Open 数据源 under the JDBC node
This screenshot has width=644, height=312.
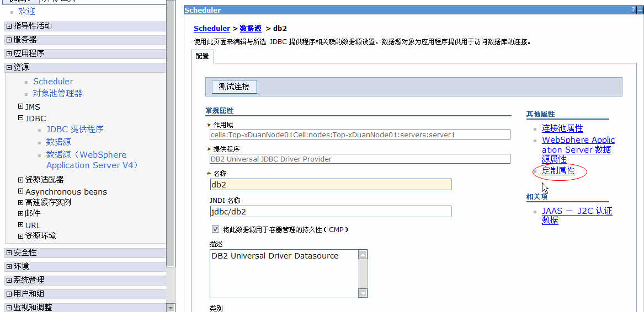click(58, 142)
